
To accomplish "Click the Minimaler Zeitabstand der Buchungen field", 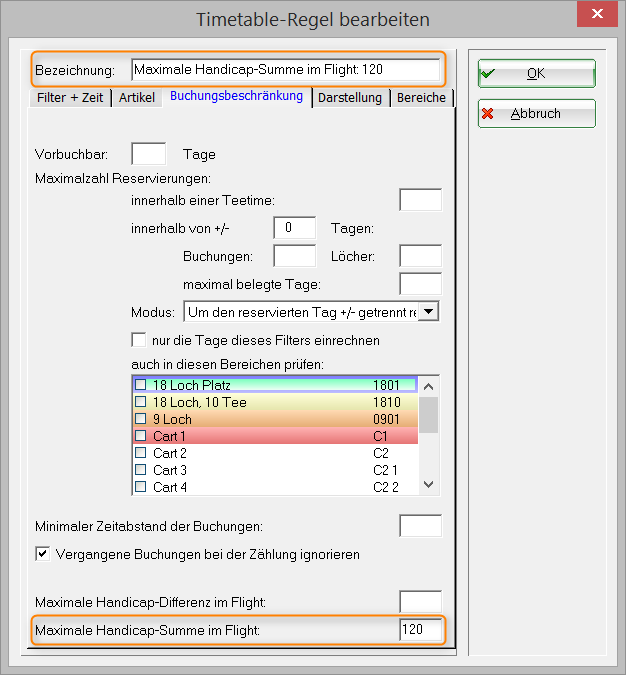I will click(x=420, y=526).
